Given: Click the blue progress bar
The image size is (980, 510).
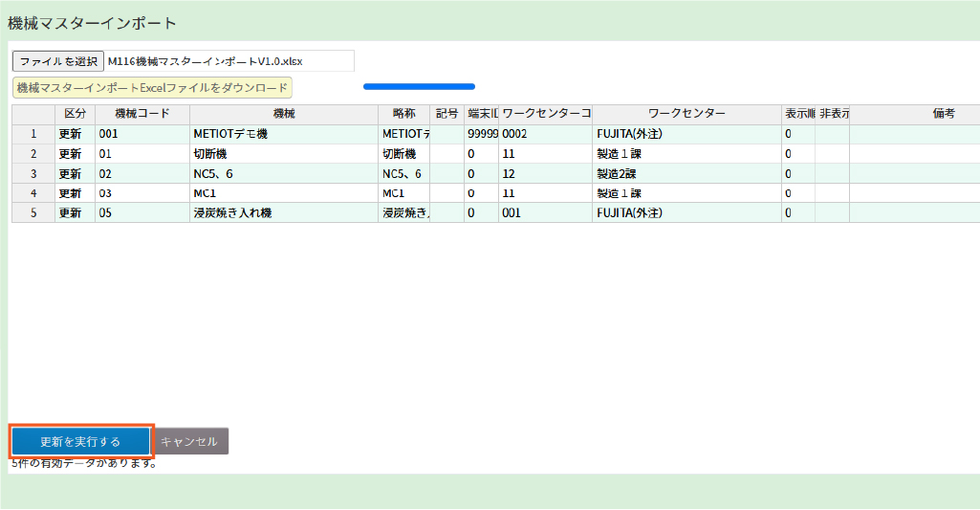Looking at the screenshot, I should pos(419,86).
